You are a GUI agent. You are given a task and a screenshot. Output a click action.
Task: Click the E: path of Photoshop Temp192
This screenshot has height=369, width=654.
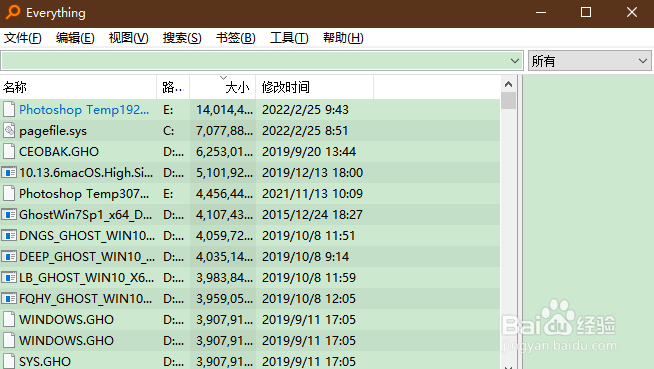point(168,110)
